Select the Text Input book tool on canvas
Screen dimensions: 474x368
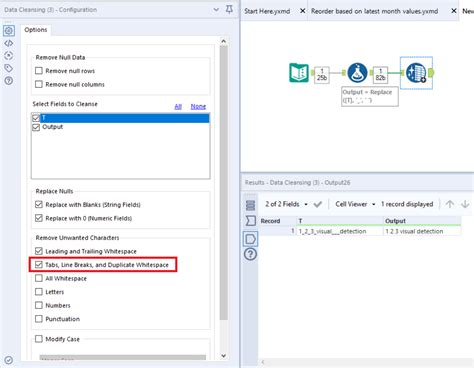[299, 72]
